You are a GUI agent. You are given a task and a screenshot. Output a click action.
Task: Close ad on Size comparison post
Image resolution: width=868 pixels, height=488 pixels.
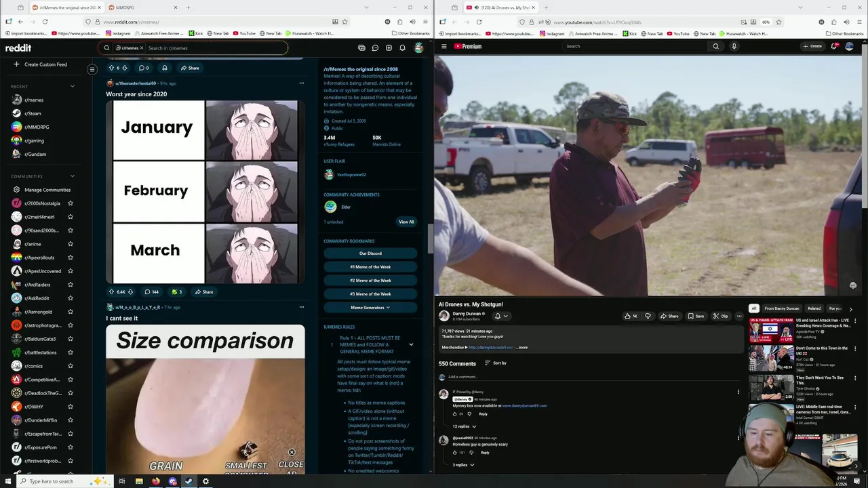292,452
